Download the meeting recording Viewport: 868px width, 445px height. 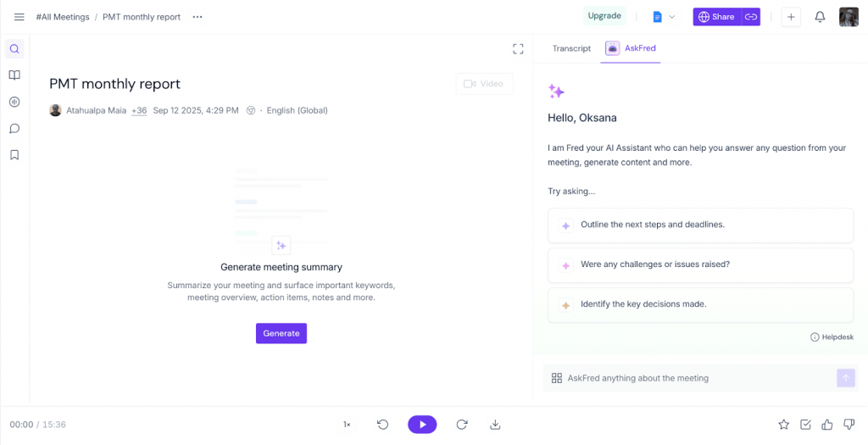496,425
